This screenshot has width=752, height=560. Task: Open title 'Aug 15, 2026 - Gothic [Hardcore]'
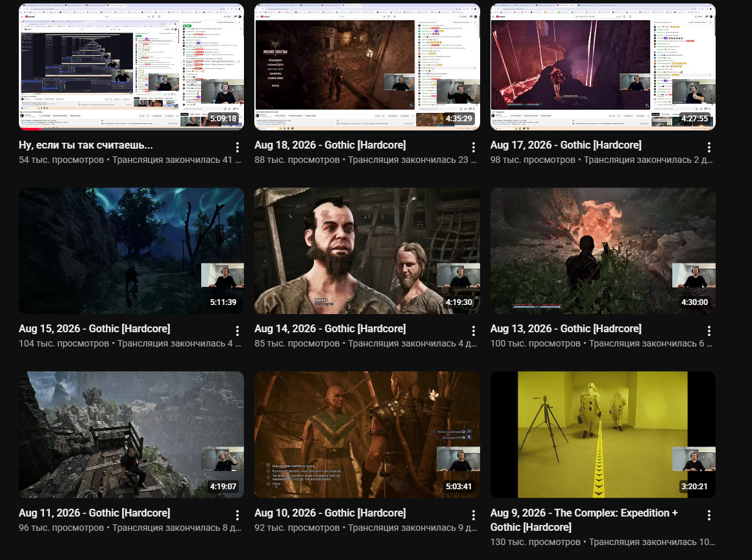95,329
